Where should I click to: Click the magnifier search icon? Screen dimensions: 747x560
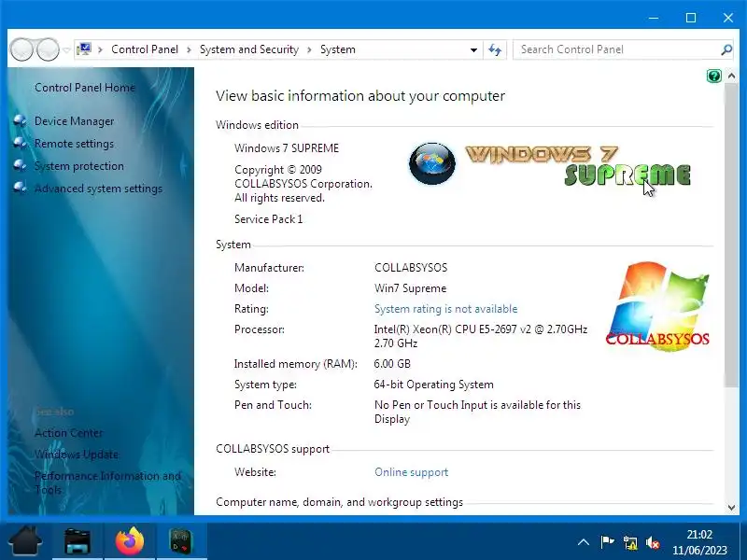coord(726,49)
